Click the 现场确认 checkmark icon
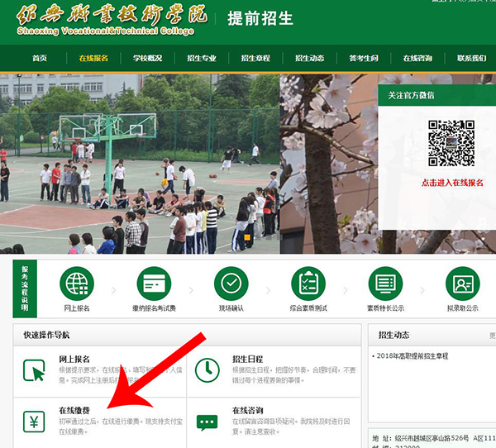496x448 pixels. click(x=231, y=284)
